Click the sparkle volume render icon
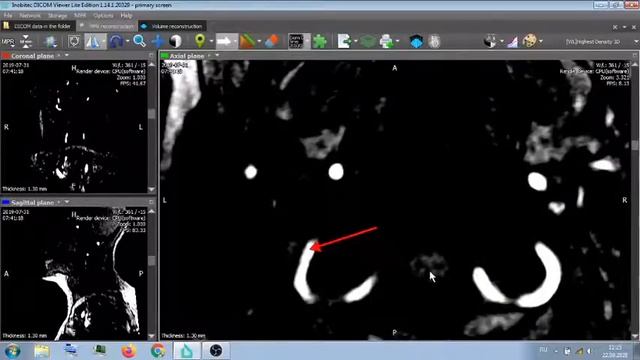Screen dimensions: 640x360 51,41
